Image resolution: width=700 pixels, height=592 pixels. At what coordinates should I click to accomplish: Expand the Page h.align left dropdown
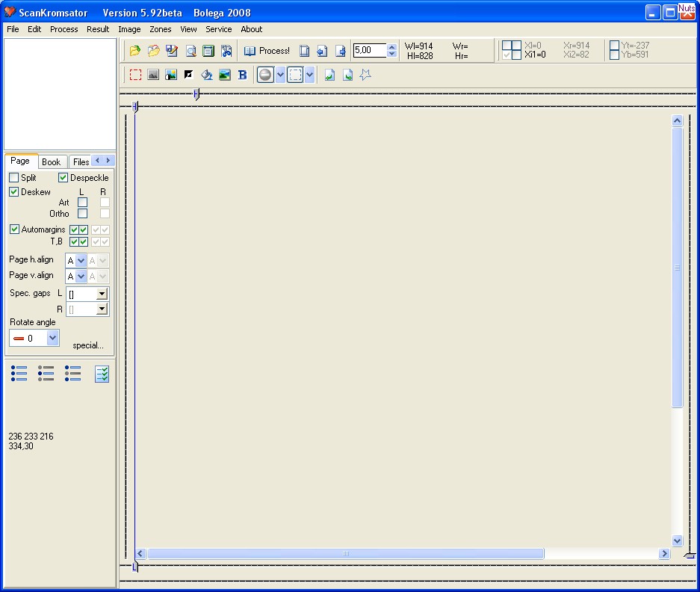click(x=81, y=261)
